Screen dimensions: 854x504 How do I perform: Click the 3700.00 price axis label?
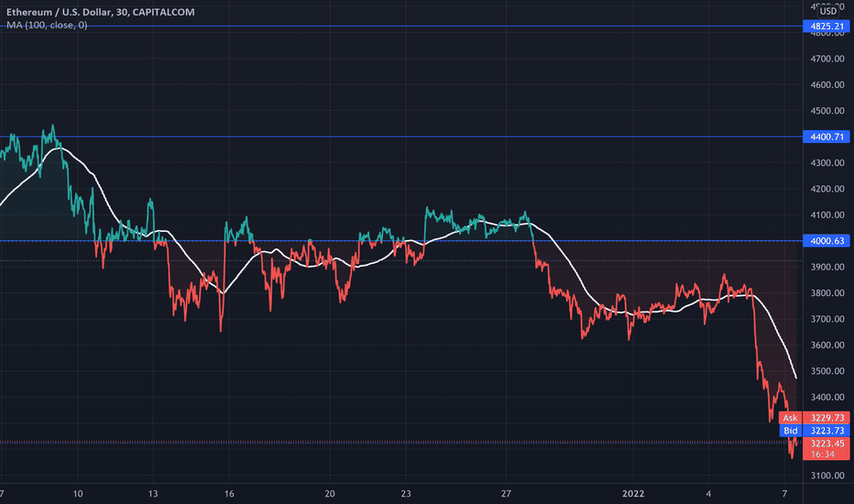(x=827, y=319)
